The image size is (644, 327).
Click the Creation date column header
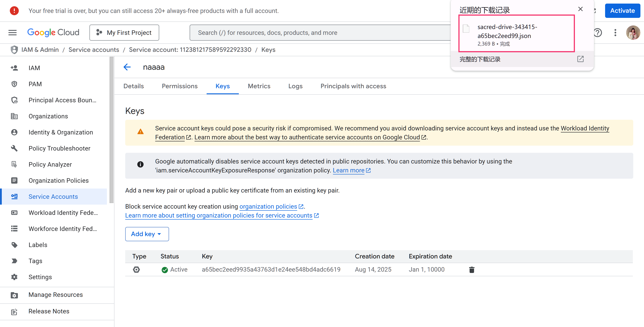375,256
